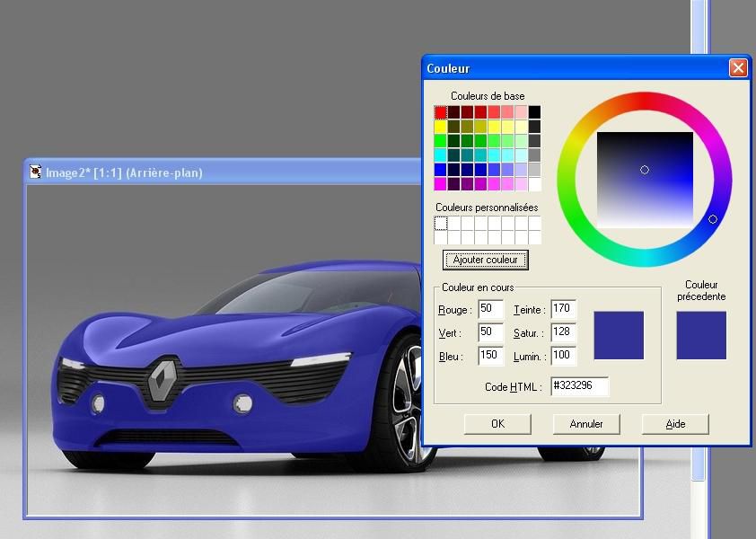Click the Lumin. value field
This screenshot has height=539, width=756.
pos(564,355)
